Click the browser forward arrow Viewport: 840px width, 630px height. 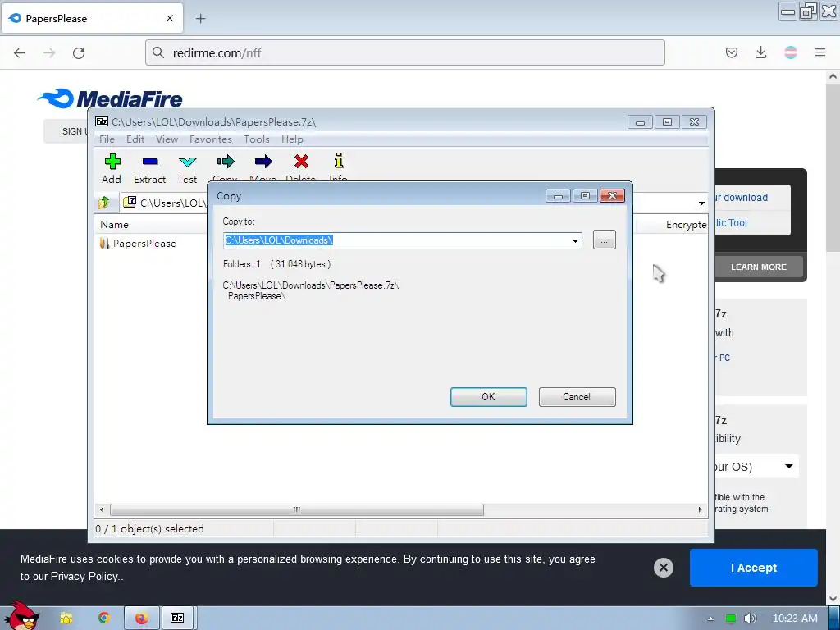pos(49,53)
